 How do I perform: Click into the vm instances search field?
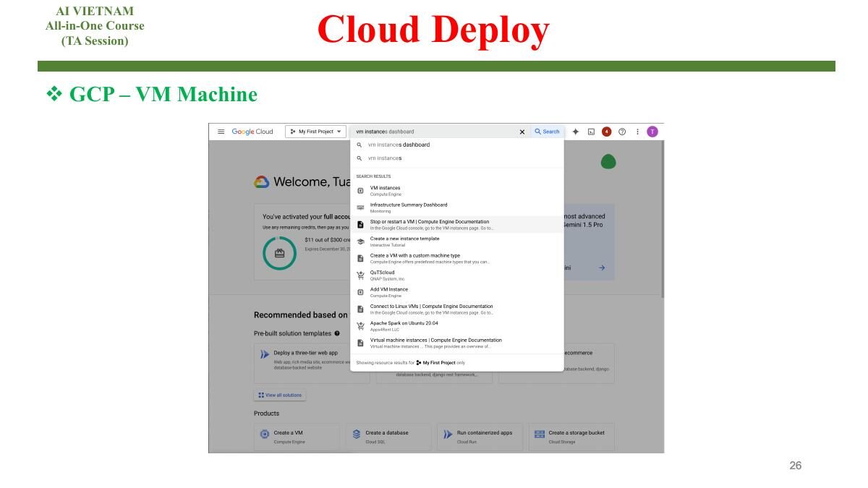(434, 132)
